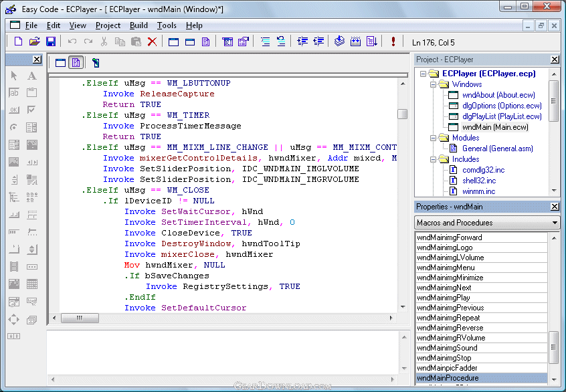Switch to the window object view button

pos(60,63)
